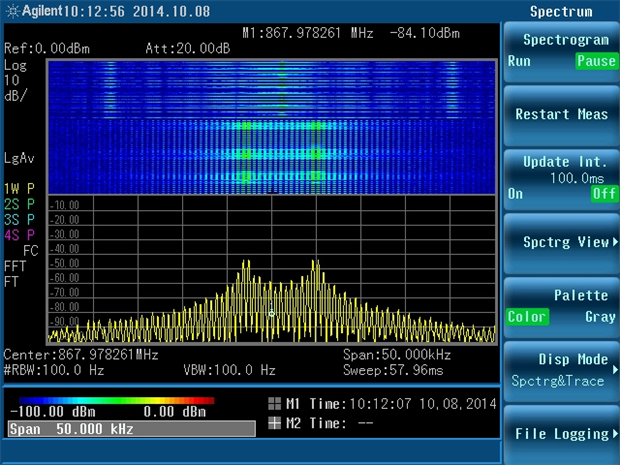This screenshot has width=620, height=465.
Task: Click the M1 Time 10:12:07 readout
Action: click(391, 404)
